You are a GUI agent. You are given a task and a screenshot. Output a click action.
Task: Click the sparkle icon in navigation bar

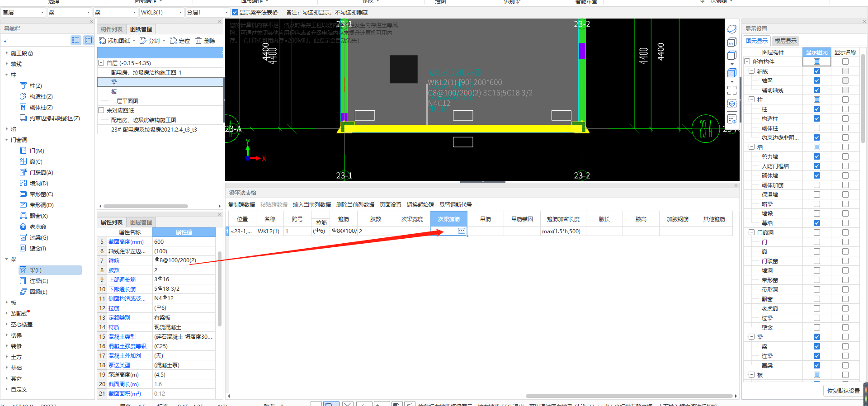click(6, 40)
